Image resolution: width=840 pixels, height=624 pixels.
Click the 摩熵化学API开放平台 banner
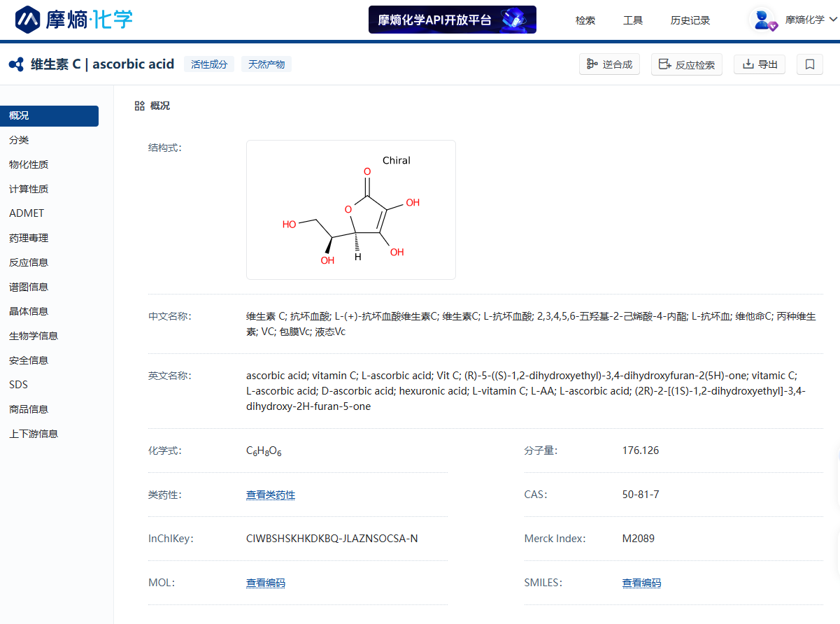tap(452, 20)
